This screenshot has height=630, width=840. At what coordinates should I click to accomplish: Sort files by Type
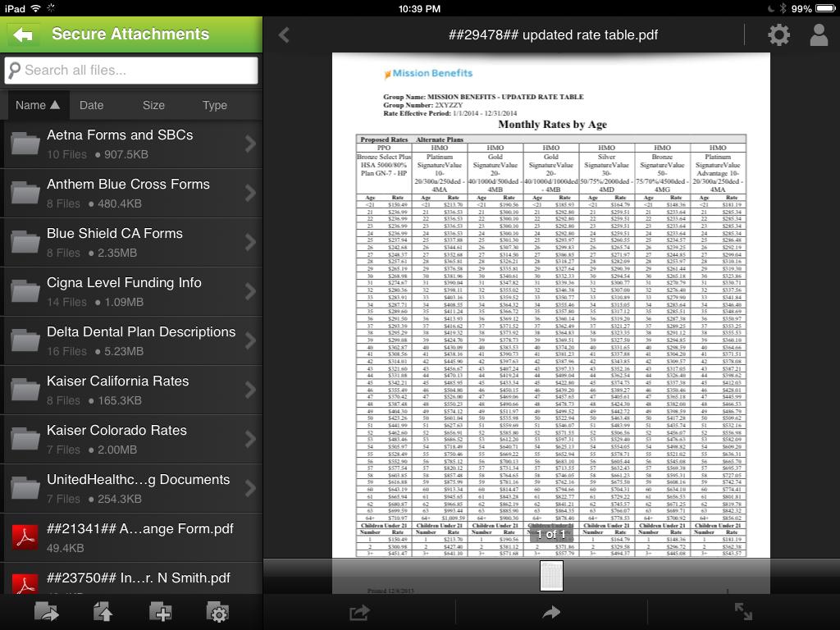coord(215,105)
